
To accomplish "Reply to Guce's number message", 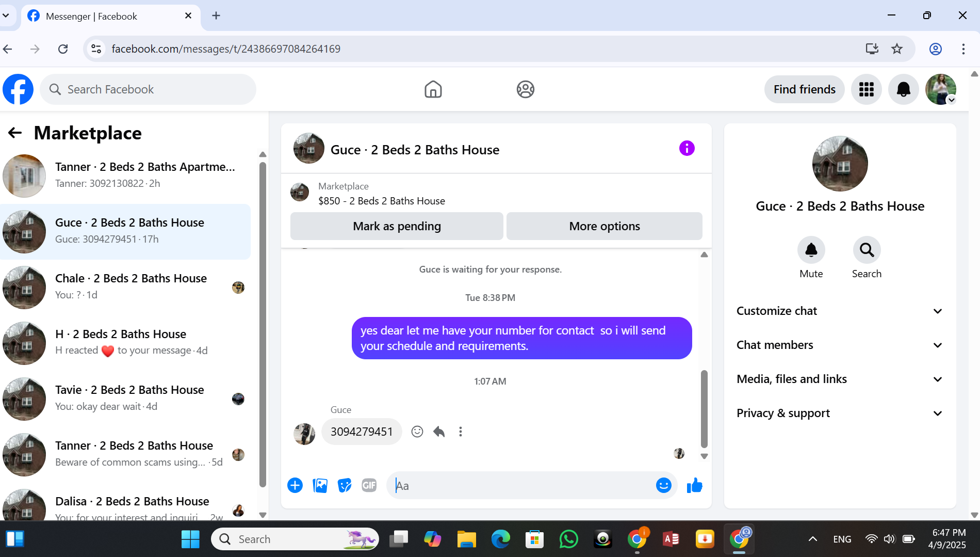I will (x=439, y=432).
